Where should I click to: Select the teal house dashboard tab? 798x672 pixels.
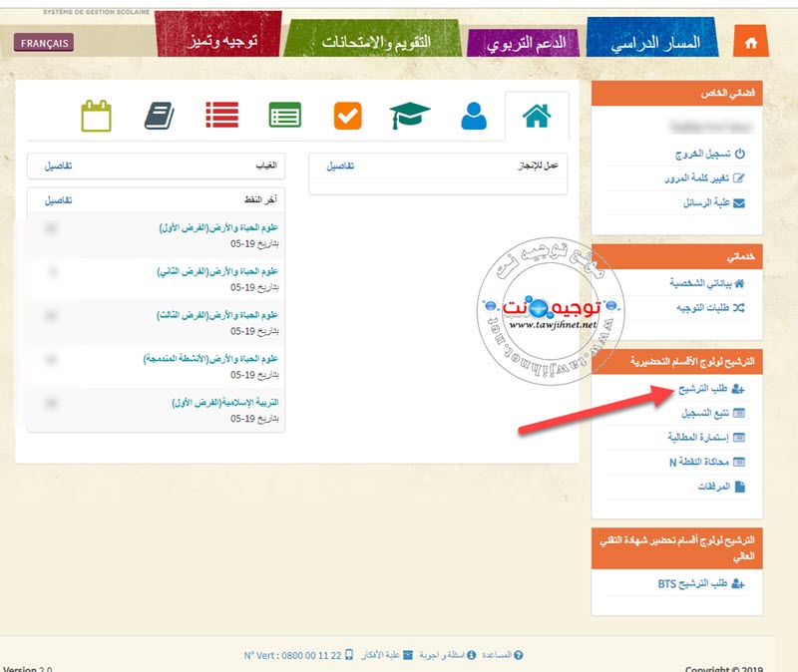click(537, 116)
